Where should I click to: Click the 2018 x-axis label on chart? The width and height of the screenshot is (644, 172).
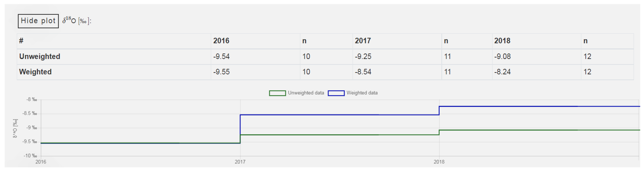tap(439, 162)
